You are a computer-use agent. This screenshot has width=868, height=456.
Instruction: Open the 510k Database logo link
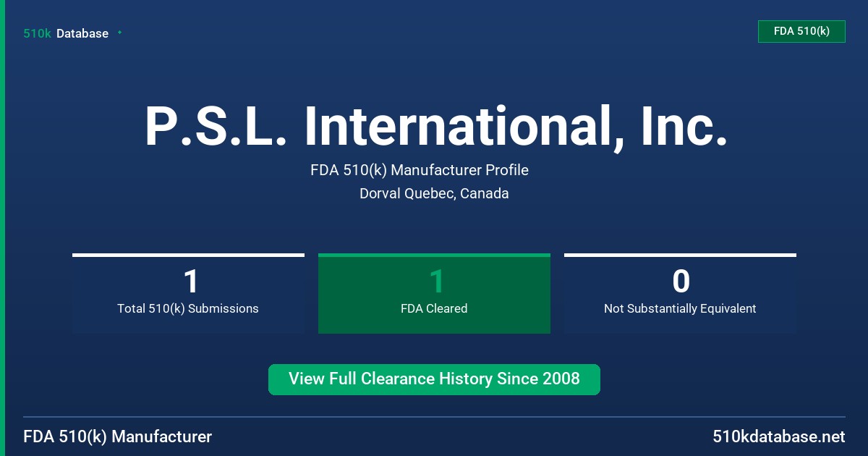(x=66, y=33)
